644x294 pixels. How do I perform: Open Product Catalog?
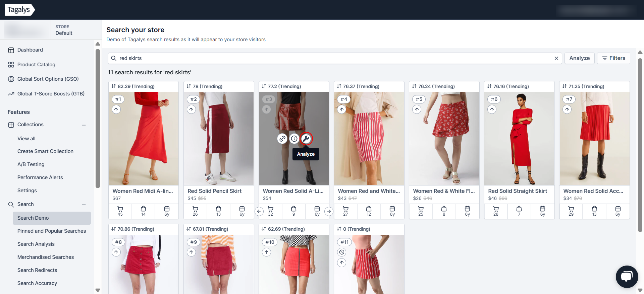point(36,65)
